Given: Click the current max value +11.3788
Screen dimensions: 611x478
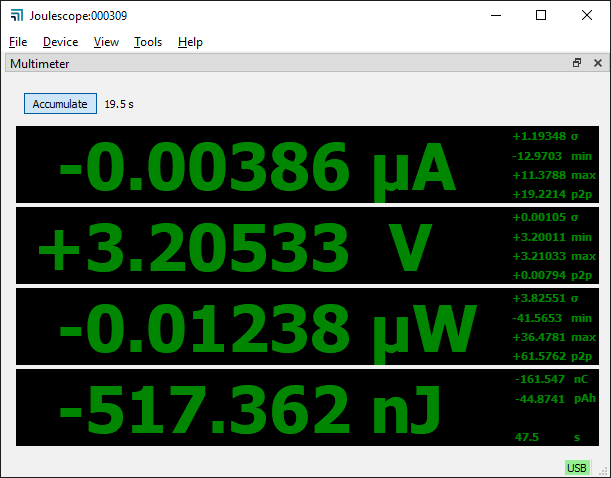Looking at the screenshot, I should [539, 175].
